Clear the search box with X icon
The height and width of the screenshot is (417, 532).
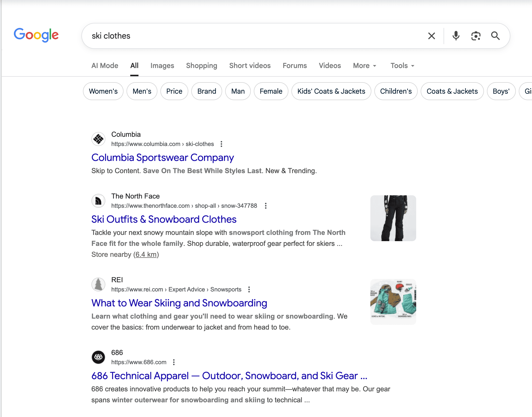(431, 36)
